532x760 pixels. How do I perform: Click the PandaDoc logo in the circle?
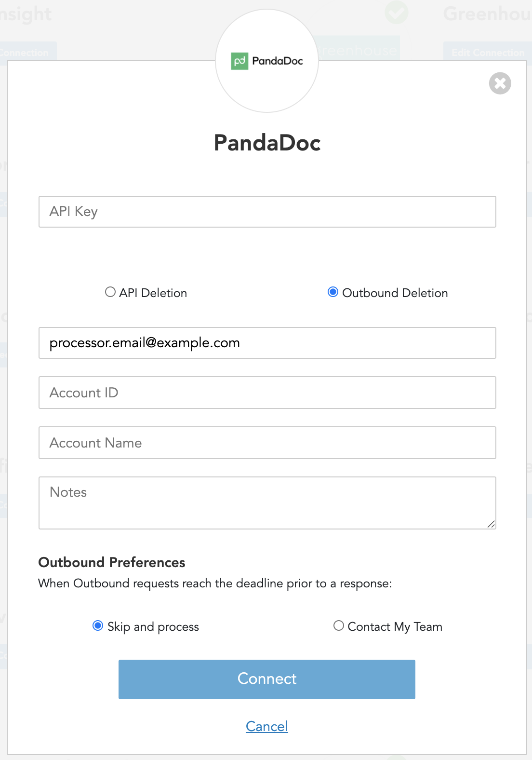point(267,61)
